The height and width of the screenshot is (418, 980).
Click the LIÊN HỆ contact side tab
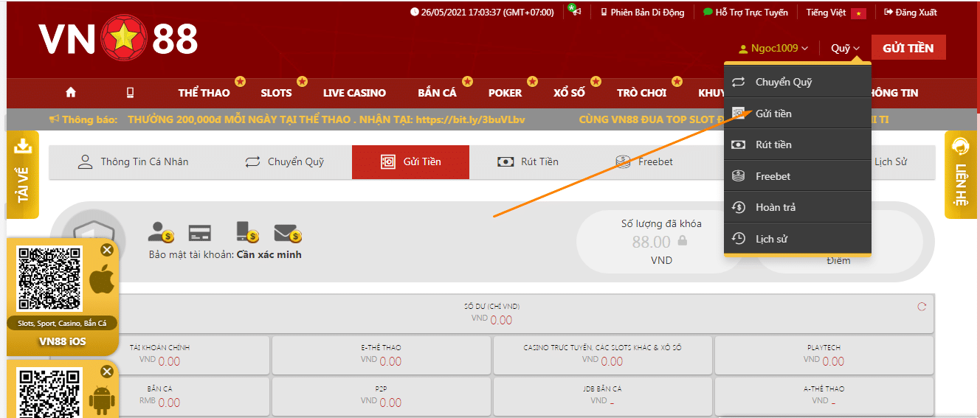[x=960, y=175]
